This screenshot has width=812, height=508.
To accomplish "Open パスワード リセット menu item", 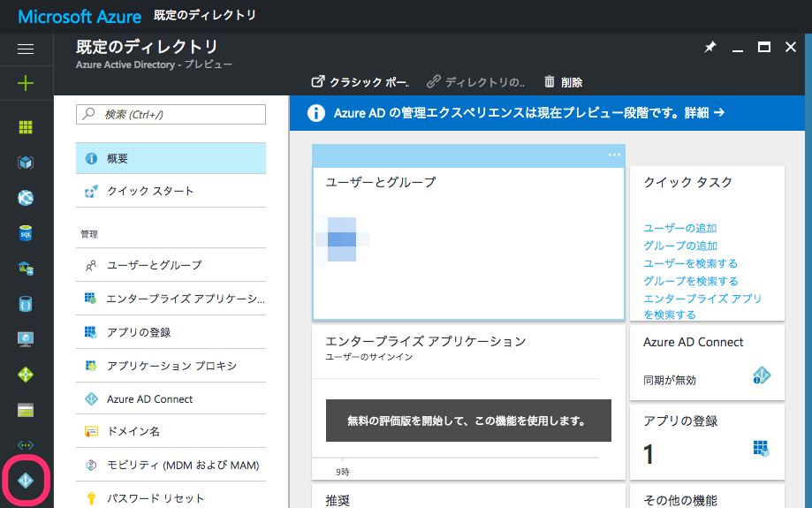I will point(171,498).
